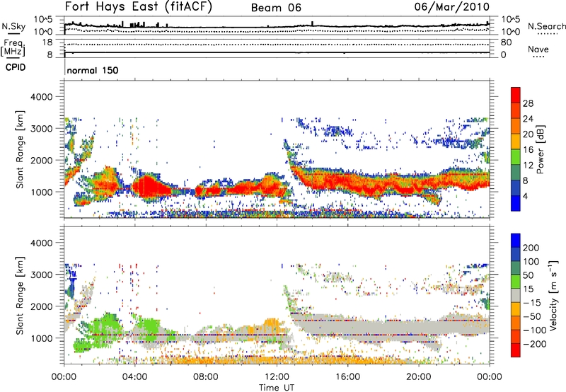Viewport: 566px width, 392px height.
Task: Click the 'Nave' legend label
Action: pyautogui.click(x=538, y=49)
